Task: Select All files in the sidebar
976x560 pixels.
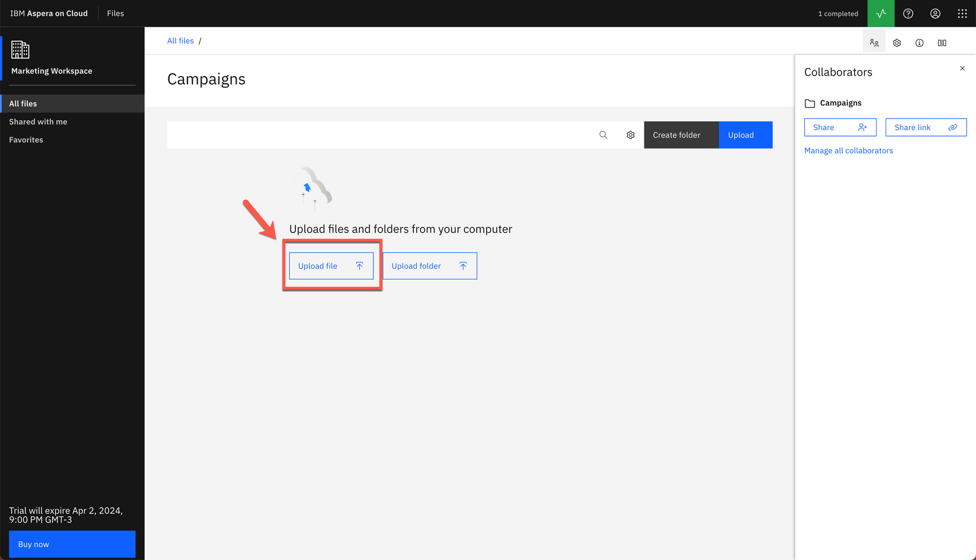Action: pyautogui.click(x=23, y=103)
